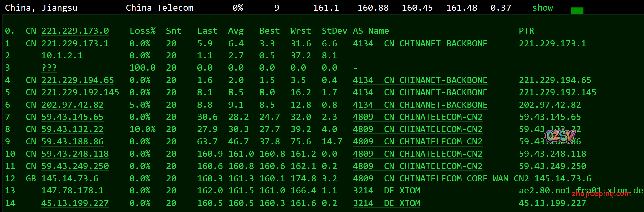The image size is (644, 212).
Task: Click the 'show' link in the Jiangsu row
Action: (543, 8)
